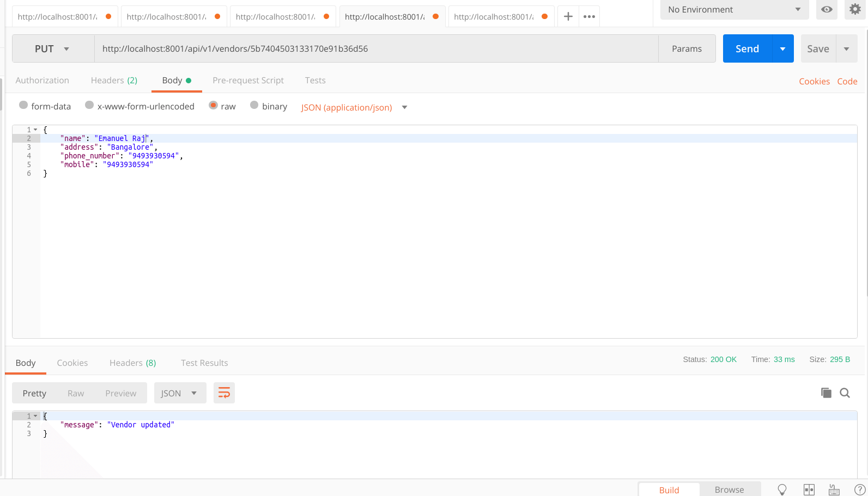Click the Status 200 OK indicator
The width and height of the screenshot is (868, 496).
(x=709, y=359)
